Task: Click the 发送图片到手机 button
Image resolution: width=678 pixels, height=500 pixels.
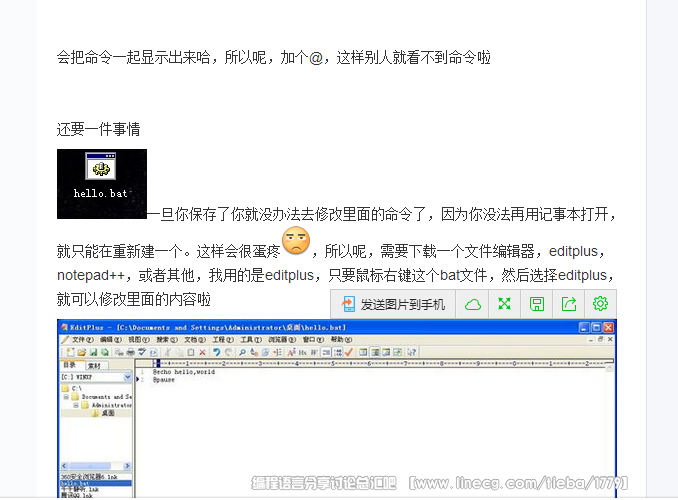Action: (393, 304)
